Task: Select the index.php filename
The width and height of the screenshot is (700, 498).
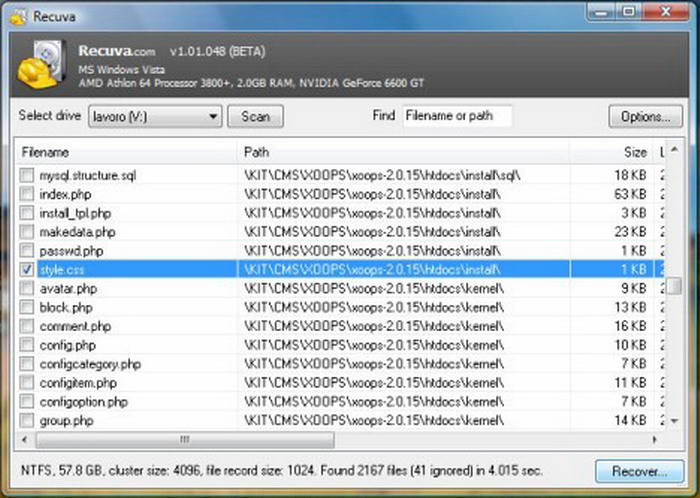Action: pyautogui.click(x=65, y=194)
